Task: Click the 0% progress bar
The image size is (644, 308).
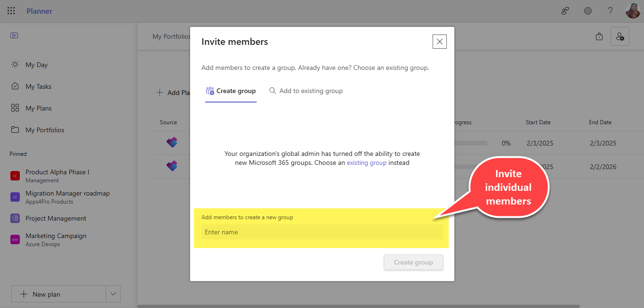Action: [472, 143]
